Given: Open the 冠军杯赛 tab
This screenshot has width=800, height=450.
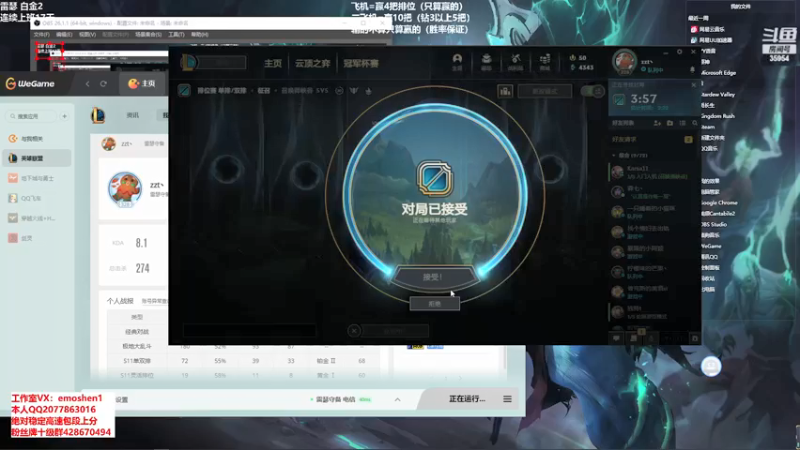Looking at the screenshot, I should [361, 63].
